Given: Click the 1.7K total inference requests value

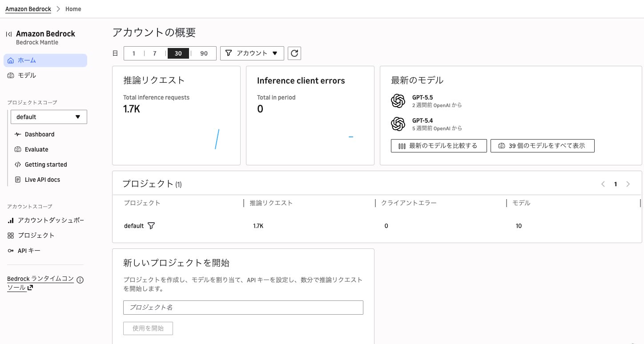Looking at the screenshot, I should click(132, 108).
